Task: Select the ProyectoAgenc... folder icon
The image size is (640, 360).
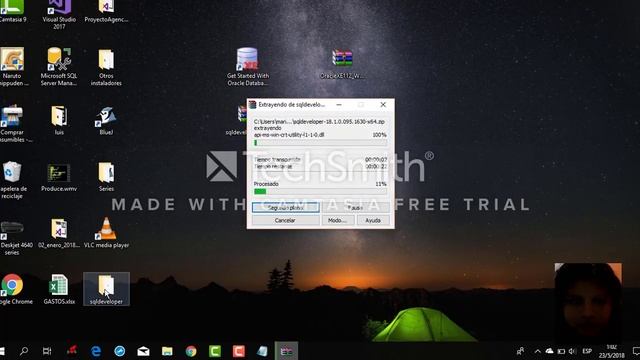Action: click(x=106, y=11)
